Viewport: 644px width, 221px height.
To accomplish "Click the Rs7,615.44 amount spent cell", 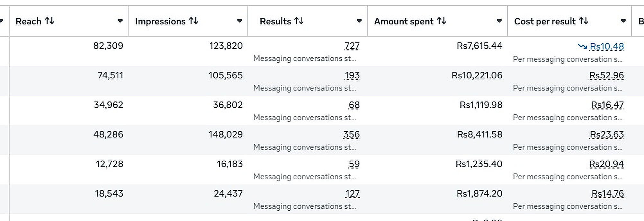I will (479, 46).
